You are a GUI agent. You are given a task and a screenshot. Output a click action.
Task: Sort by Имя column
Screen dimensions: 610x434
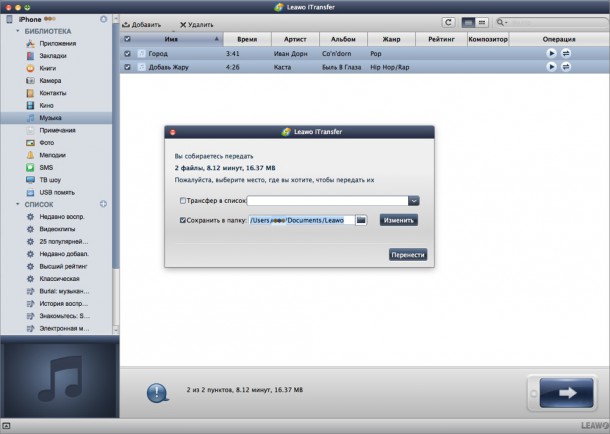pos(171,39)
